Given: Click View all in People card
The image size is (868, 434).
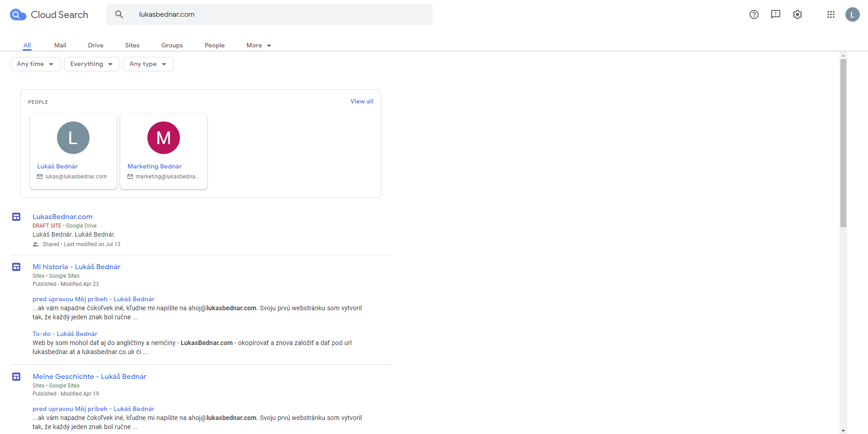Looking at the screenshot, I should click(x=362, y=101).
